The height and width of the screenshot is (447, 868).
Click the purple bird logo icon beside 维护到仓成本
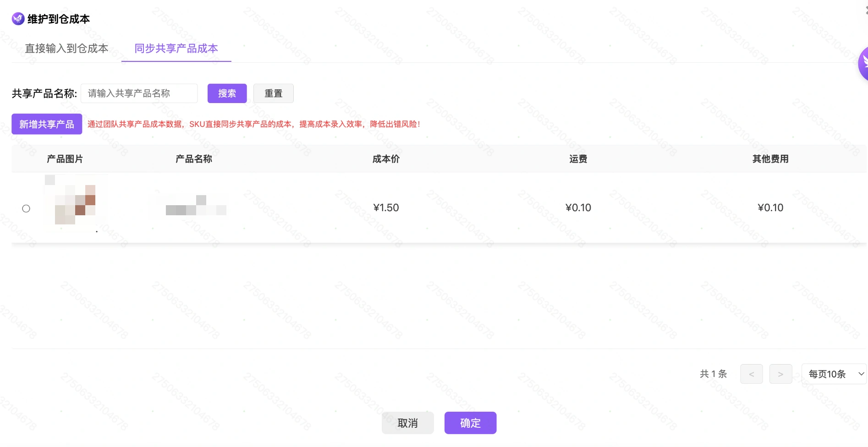tap(18, 19)
